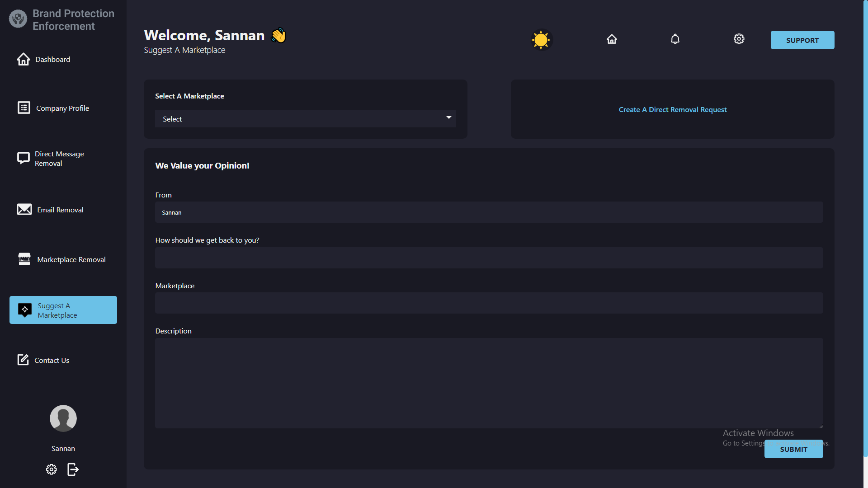Open the notifications bell icon
This screenshot has width=868, height=488.
[675, 39]
